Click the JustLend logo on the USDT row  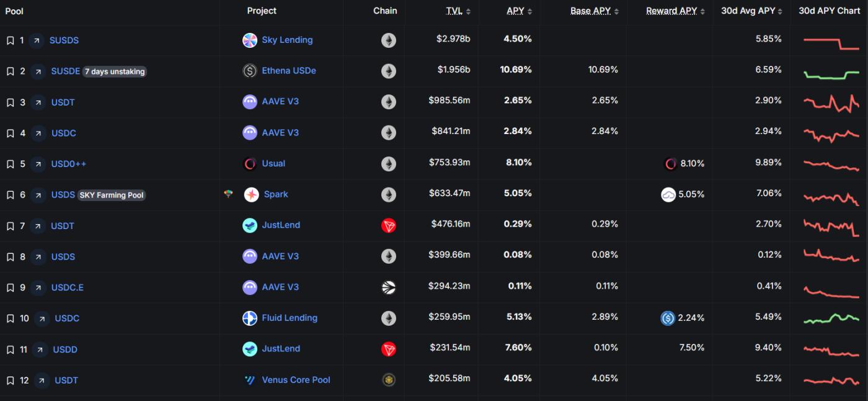pyautogui.click(x=249, y=225)
